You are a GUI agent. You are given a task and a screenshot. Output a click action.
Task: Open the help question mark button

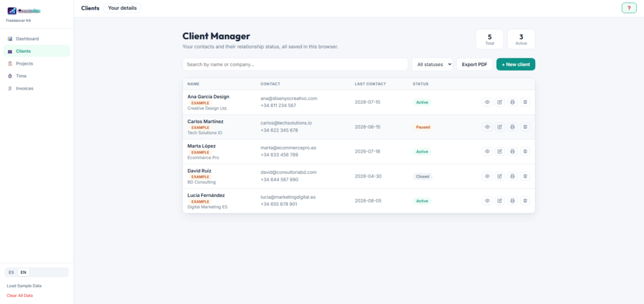coord(629,8)
